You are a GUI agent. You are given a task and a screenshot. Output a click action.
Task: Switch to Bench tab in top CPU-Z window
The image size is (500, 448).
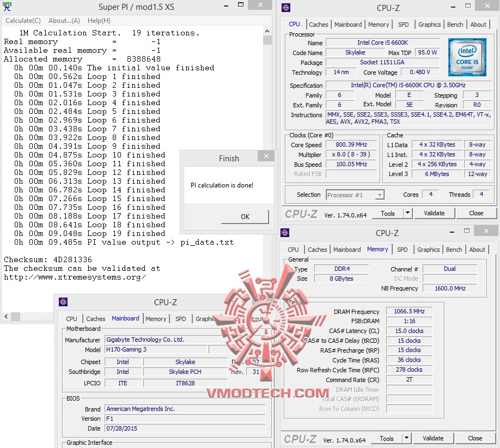455,25
